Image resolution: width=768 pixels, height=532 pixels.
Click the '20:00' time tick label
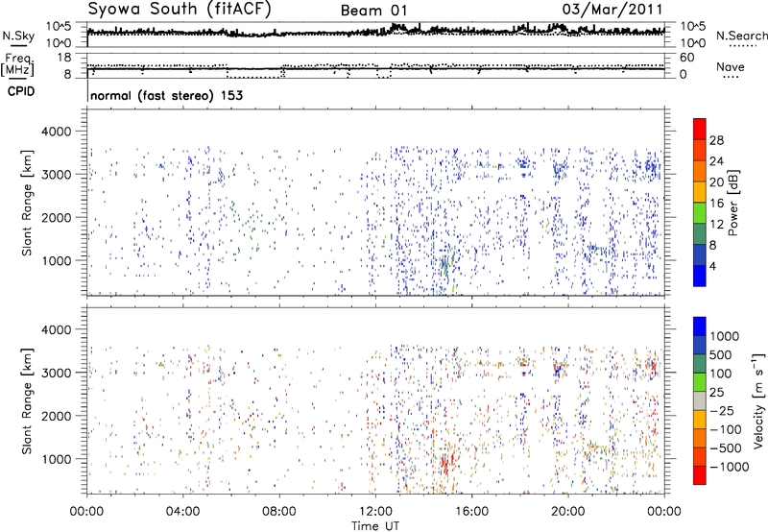pyautogui.click(x=567, y=512)
